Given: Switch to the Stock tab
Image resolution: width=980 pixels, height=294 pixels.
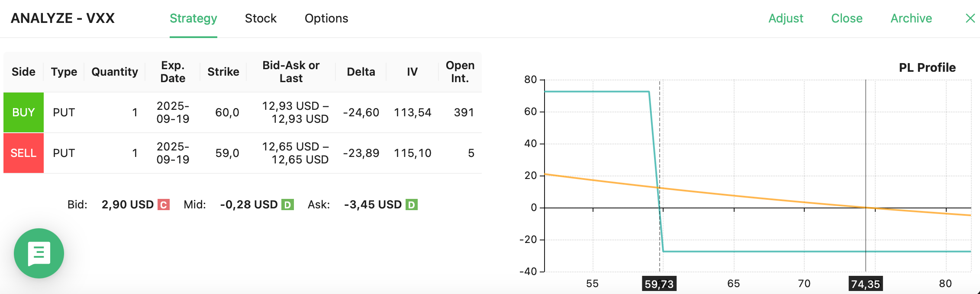Looking at the screenshot, I should click(261, 18).
